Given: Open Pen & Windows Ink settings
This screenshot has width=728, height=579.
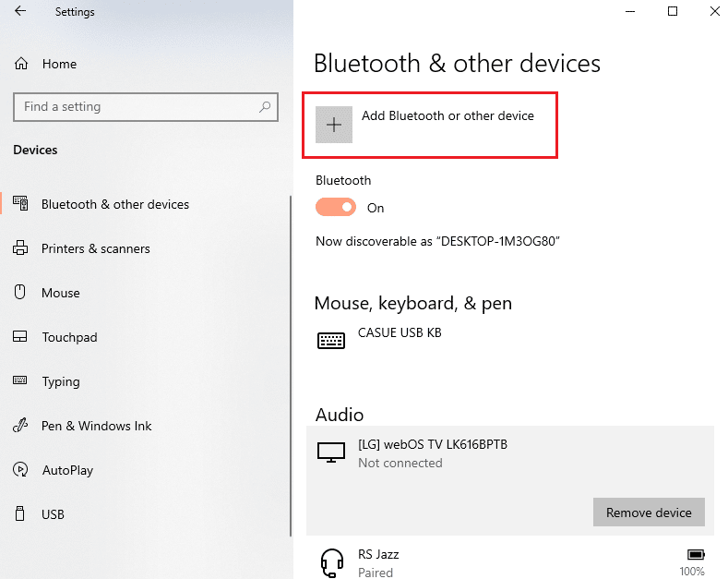Looking at the screenshot, I should coord(96,426).
